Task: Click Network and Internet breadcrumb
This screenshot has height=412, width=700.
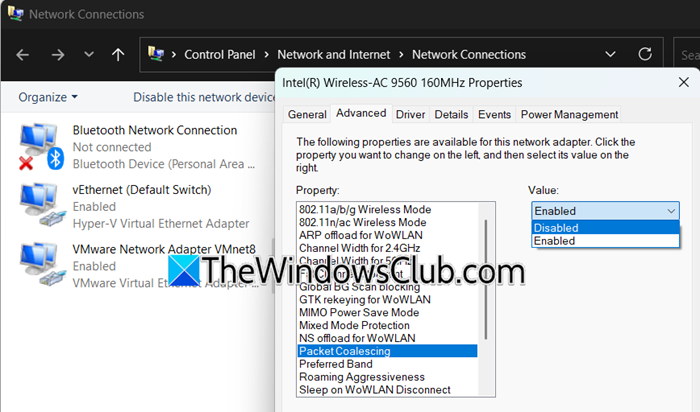Action: [x=334, y=55]
